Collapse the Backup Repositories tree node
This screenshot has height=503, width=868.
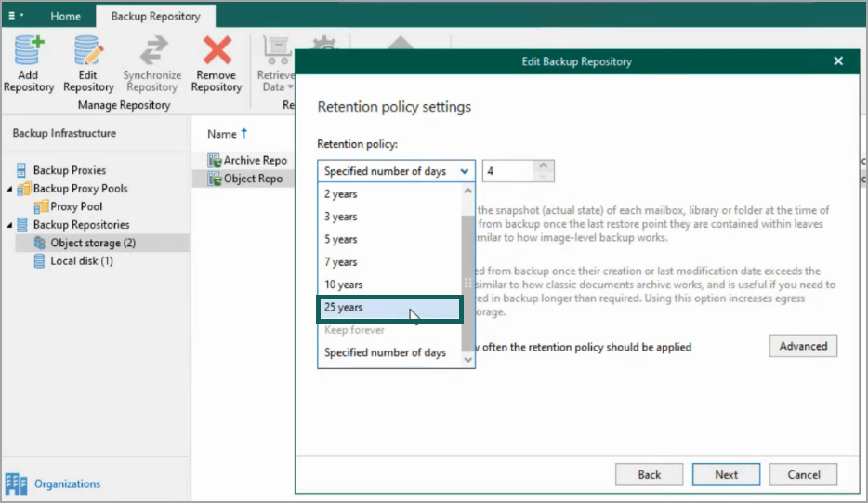[x=9, y=225]
